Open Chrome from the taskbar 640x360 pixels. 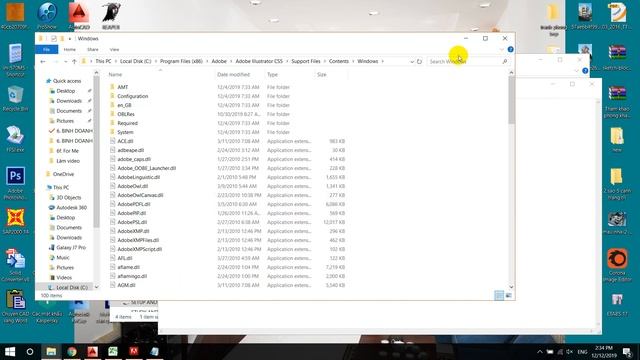(72, 351)
